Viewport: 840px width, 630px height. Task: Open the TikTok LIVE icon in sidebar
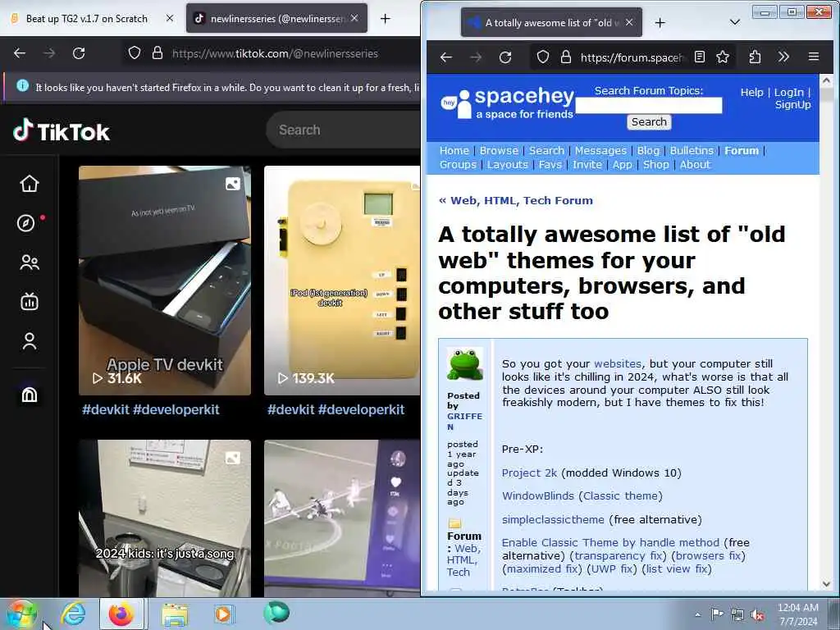(30, 302)
